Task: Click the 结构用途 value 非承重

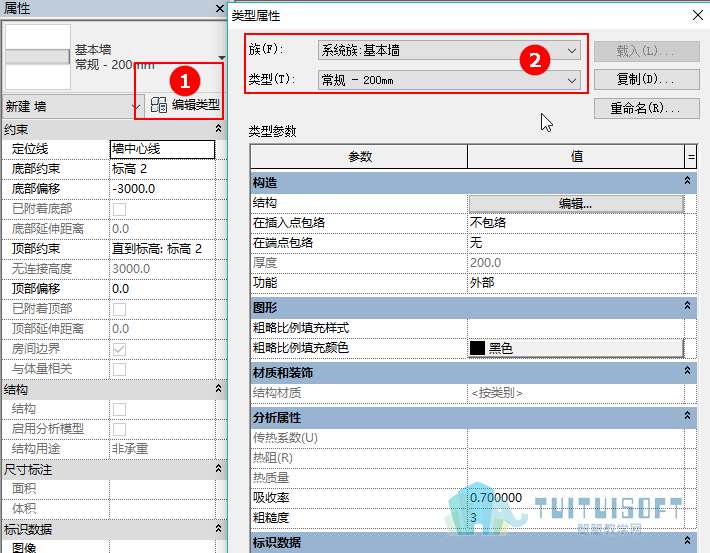Action: click(163, 449)
